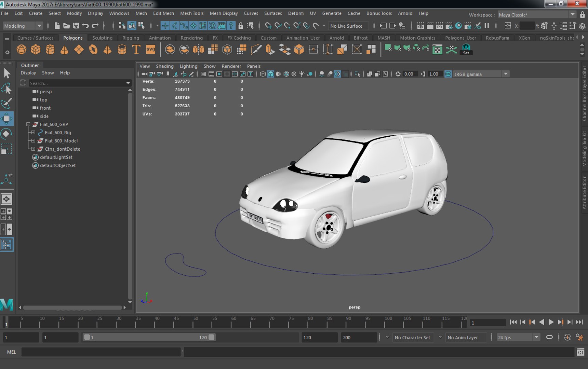Go to the start of playback range

513,322
